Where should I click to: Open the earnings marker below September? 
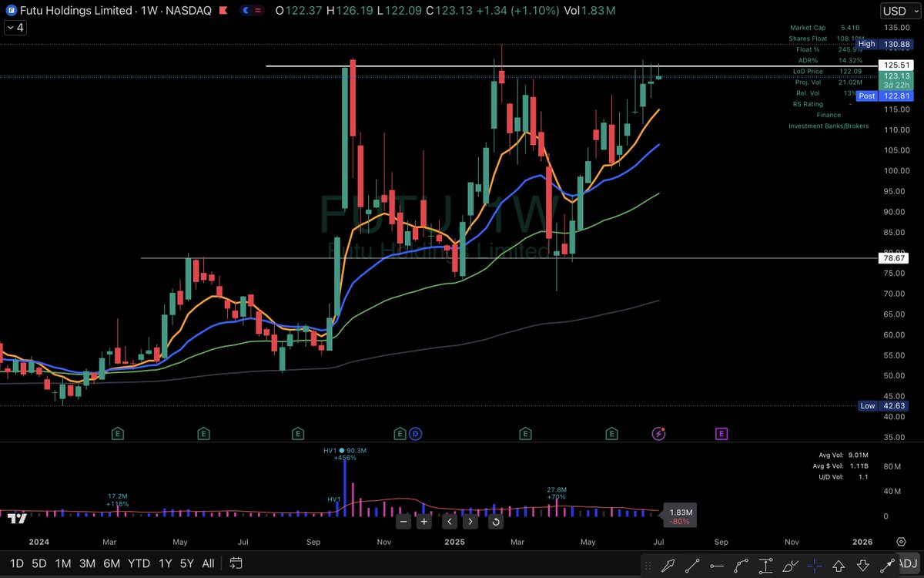(298, 434)
